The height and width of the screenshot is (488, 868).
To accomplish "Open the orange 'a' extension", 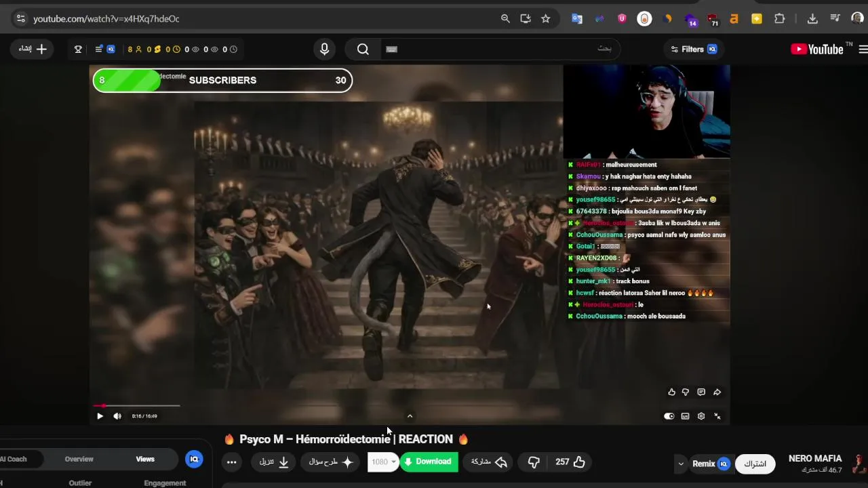I will [x=734, y=19].
